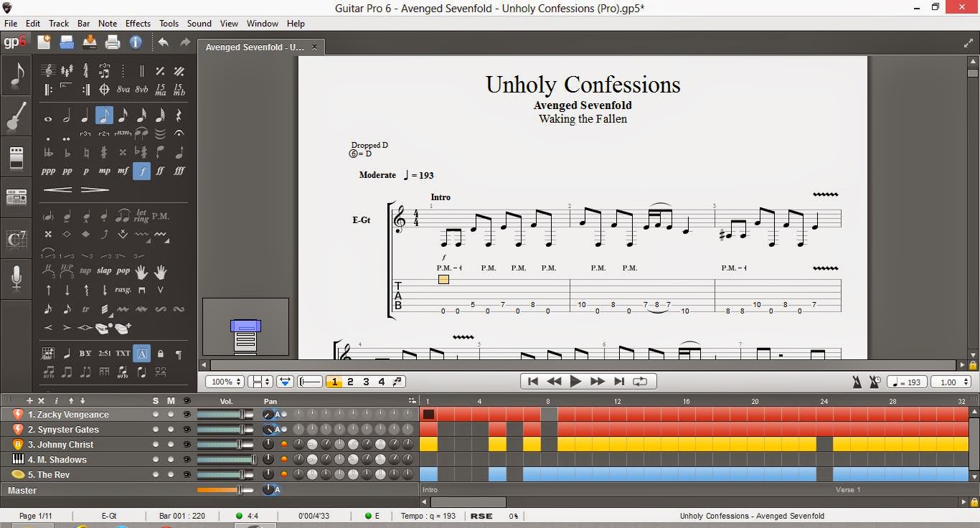The width and height of the screenshot is (980, 528).
Task: Open a file with the blue folder icon
Action: point(67,42)
